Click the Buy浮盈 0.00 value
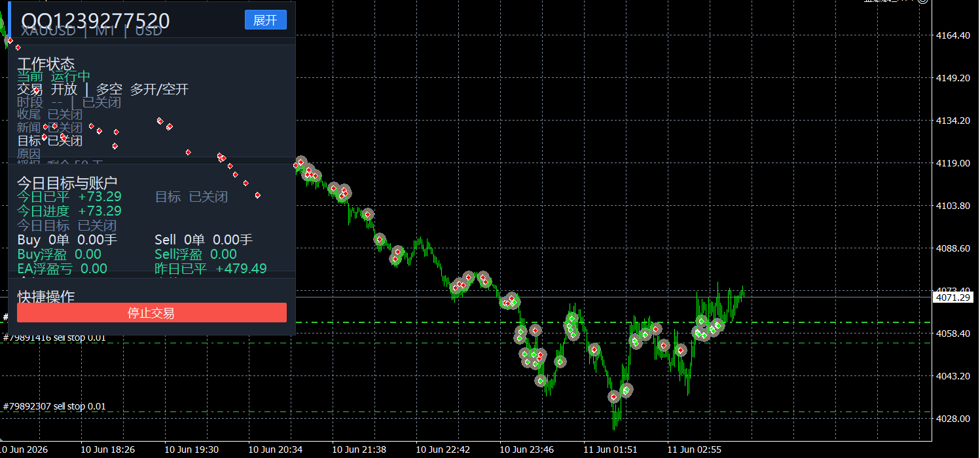980x458 pixels. point(60,254)
